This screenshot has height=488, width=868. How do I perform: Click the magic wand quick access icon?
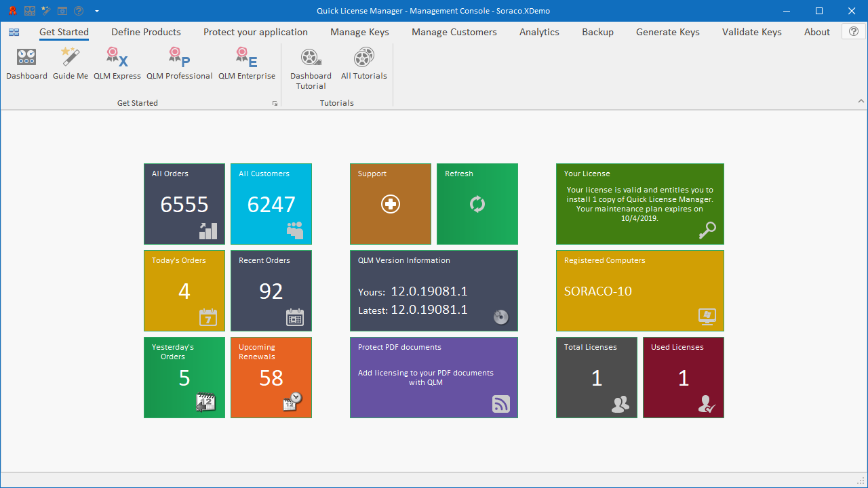click(46, 11)
